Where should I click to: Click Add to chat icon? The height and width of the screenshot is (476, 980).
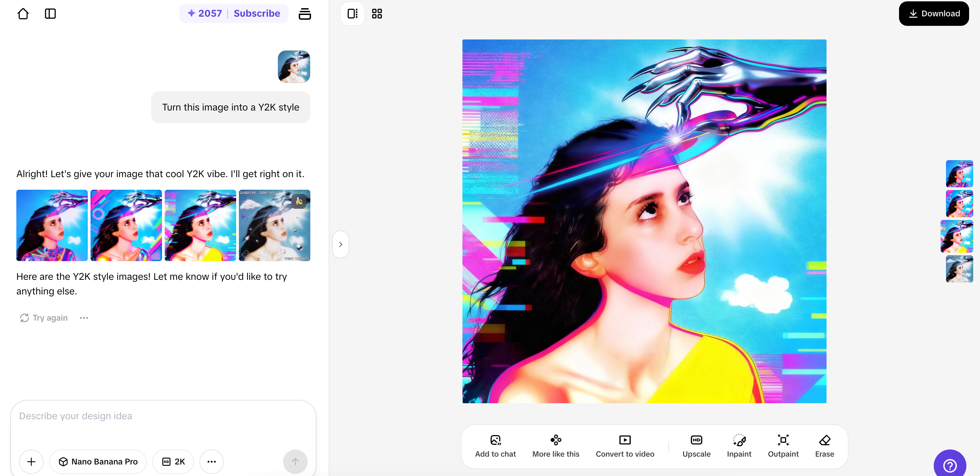point(495,440)
